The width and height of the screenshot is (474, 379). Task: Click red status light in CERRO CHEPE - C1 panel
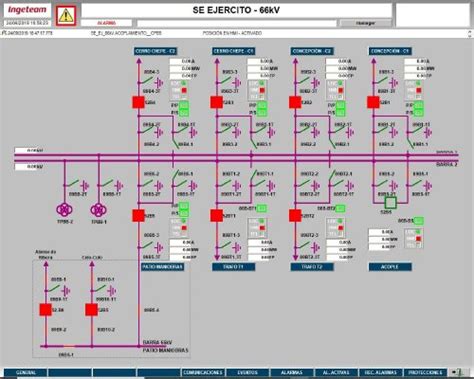click(x=262, y=90)
